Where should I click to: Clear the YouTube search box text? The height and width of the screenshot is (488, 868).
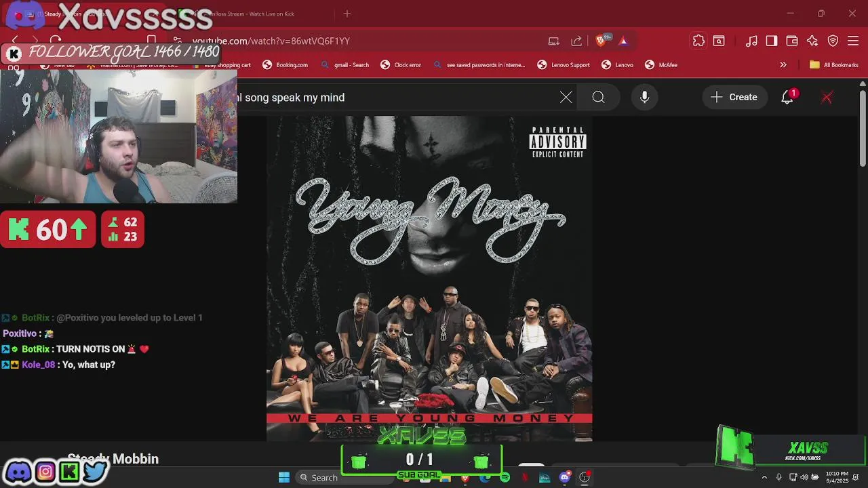tap(566, 98)
